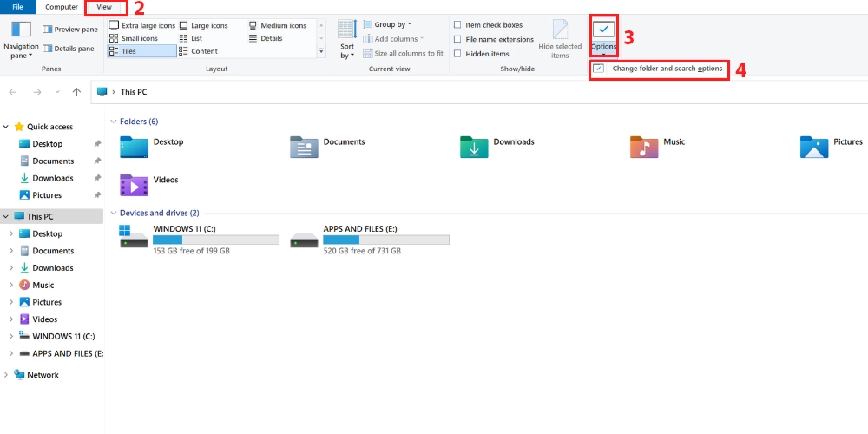The width and height of the screenshot is (868, 434).
Task: Select APPS AND FILES (E:) in tree
Action: tap(61, 354)
